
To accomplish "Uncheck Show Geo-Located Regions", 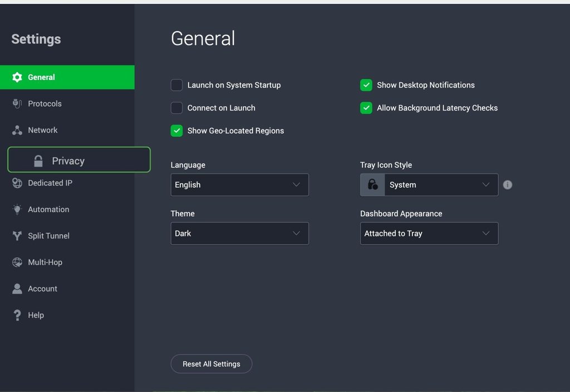I will tap(176, 131).
